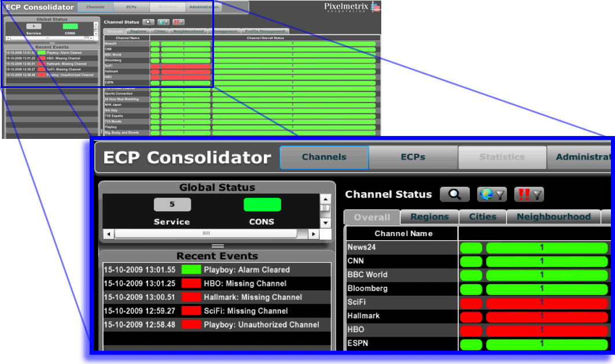The height and width of the screenshot is (364, 615).
Task: Select 'Hallmark: Missing Channel' event text, enlarged view
Action: (x=253, y=297)
